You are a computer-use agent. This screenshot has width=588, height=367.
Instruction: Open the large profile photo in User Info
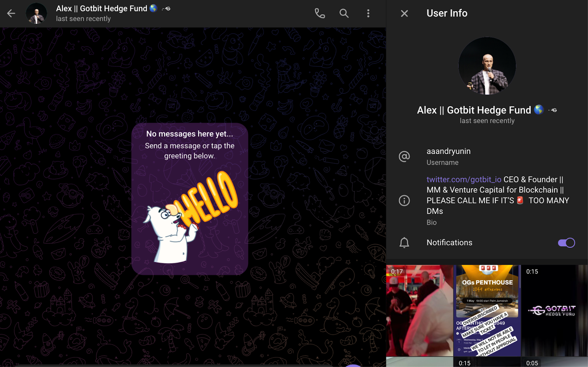point(487,66)
